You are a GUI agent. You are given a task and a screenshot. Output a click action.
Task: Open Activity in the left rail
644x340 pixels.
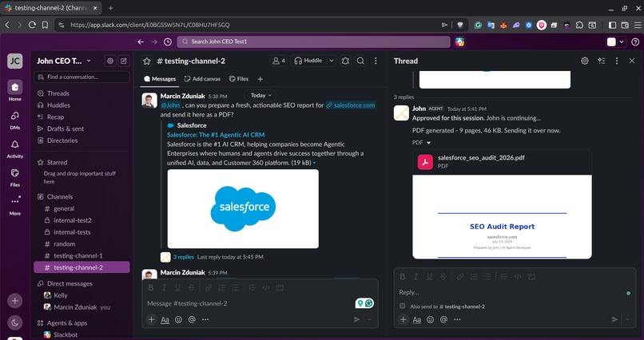click(x=15, y=148)
